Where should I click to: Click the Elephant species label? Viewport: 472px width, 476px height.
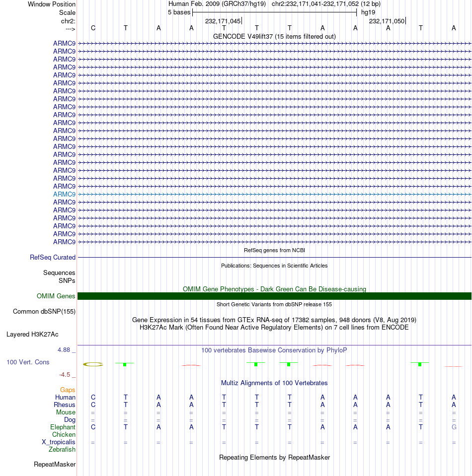click(63, 427)
